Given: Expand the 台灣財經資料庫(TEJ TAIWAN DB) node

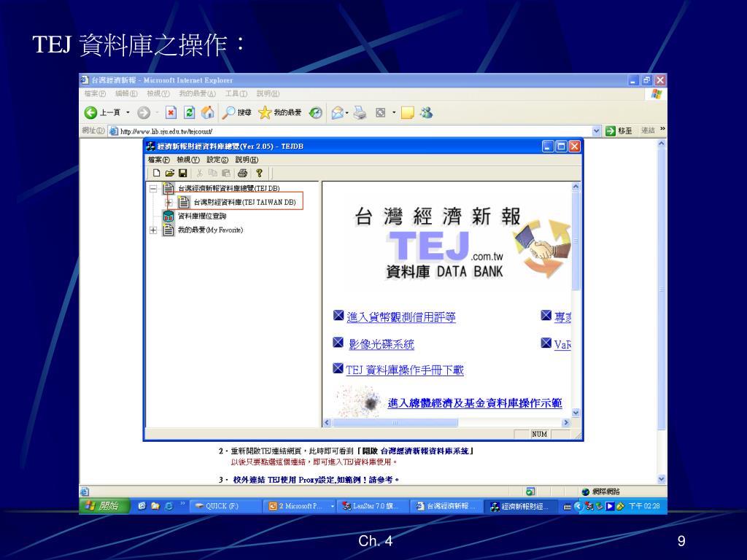Looking at the screenshot, I should (169, 203).
